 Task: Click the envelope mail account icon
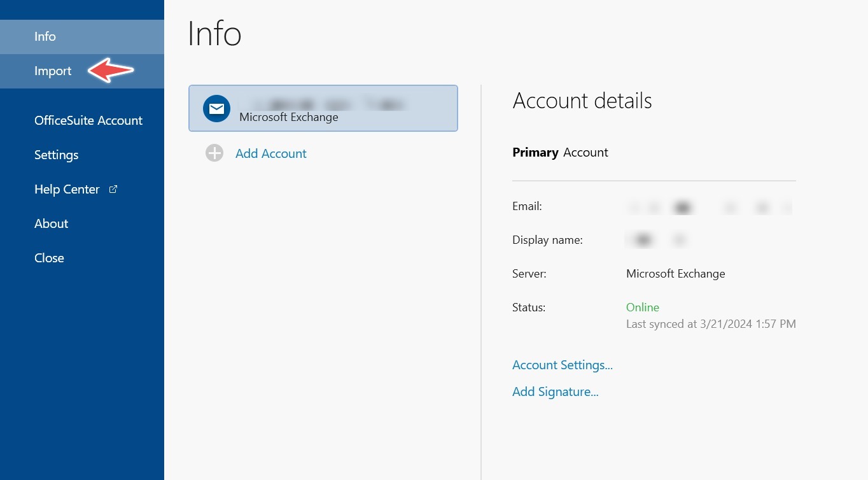point(216,108)
